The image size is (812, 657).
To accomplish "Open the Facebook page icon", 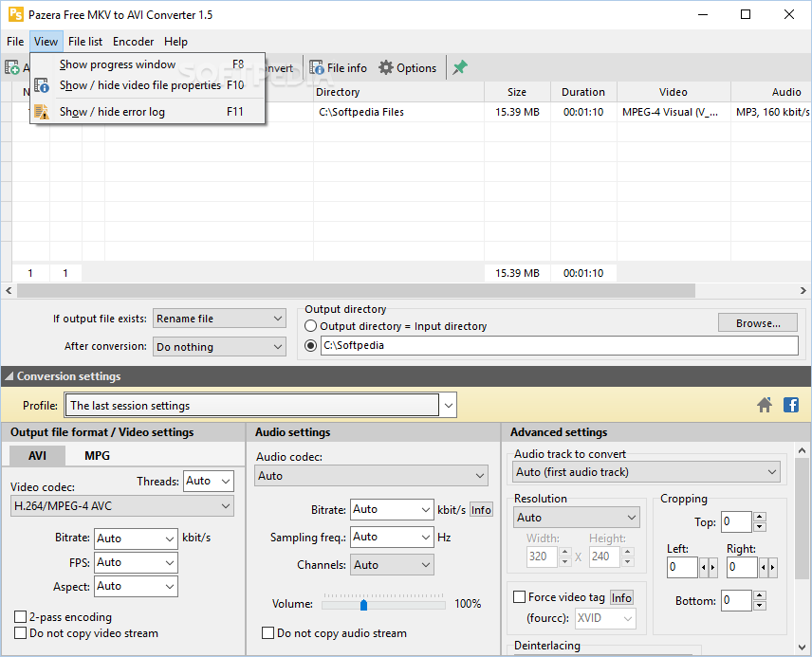I will click(791, 405).
